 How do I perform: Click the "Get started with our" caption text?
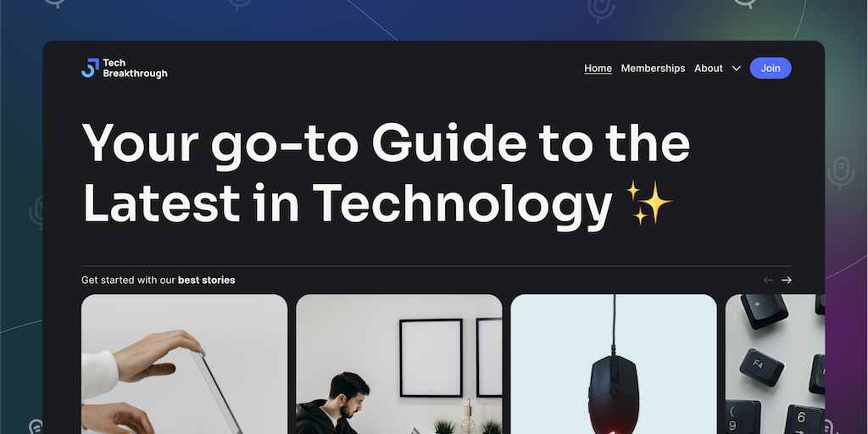click(129, 280)
